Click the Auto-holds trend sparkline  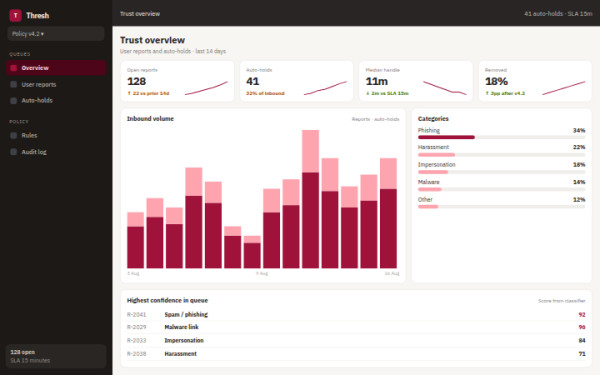coord(325,88)
